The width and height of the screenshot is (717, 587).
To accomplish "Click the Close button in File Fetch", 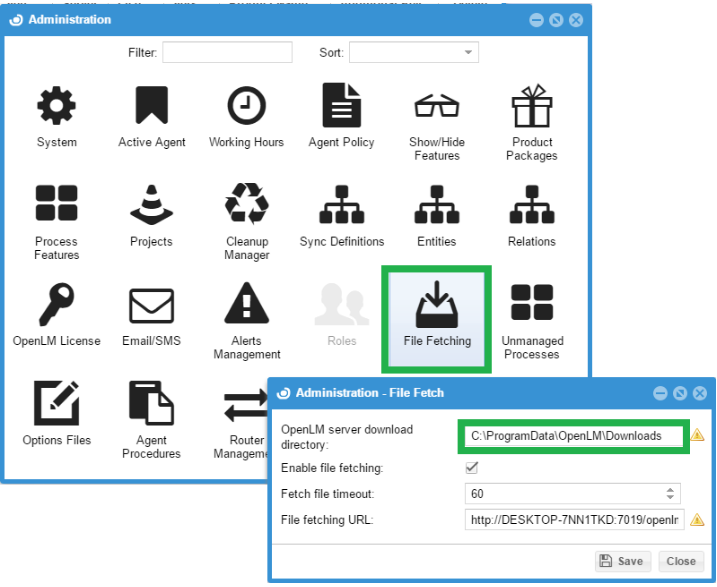I will pos(681,561).
